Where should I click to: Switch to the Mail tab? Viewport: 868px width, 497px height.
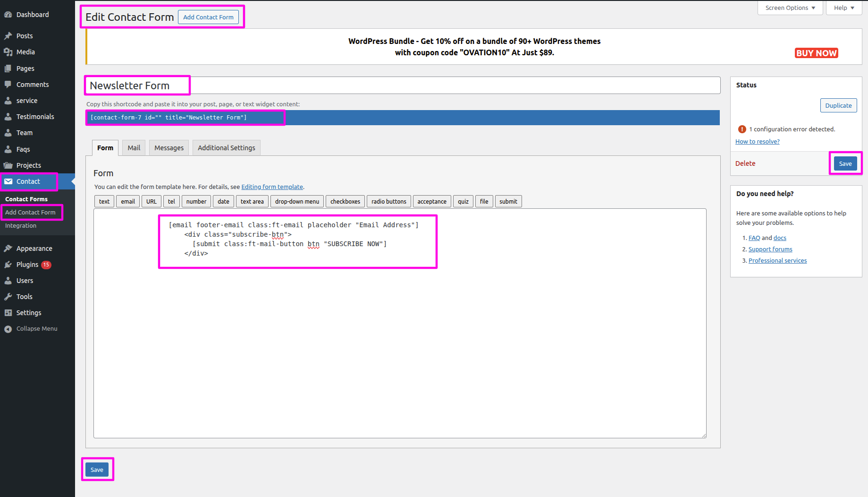[x=134, y=148]
